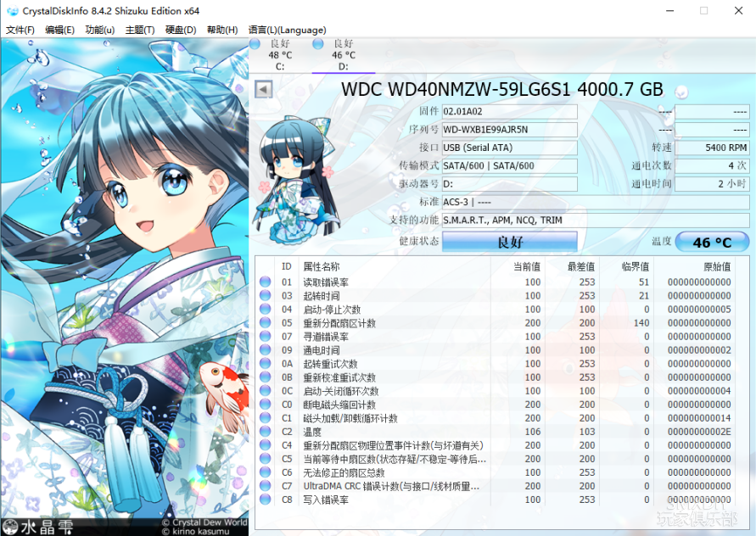
Task: Click status orb for attribute C7 UltraDMA CRC
Action: point(266,486)
